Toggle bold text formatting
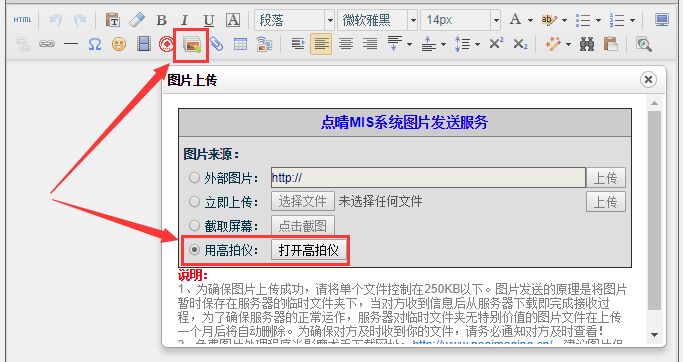The image size is (683, 362). pyautogui.click(x=162, y=20)
